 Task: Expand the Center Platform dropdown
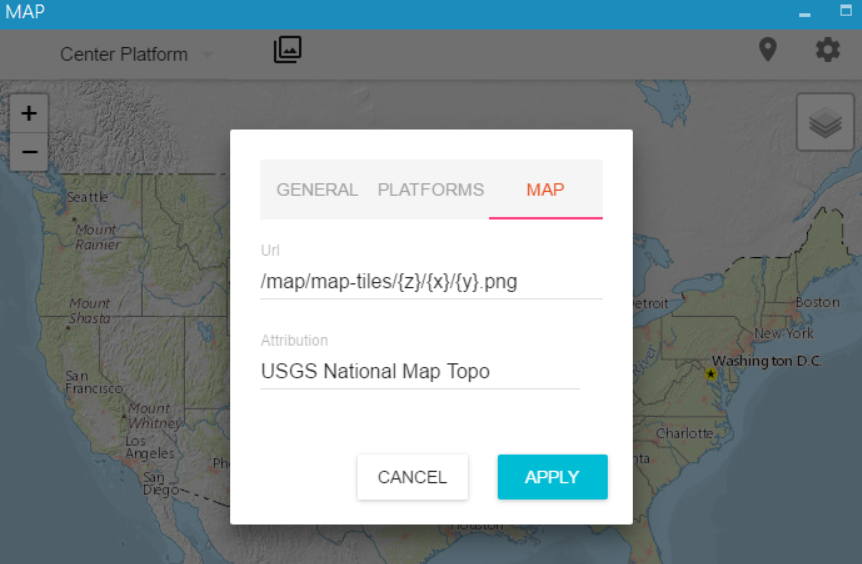[136, 55]
